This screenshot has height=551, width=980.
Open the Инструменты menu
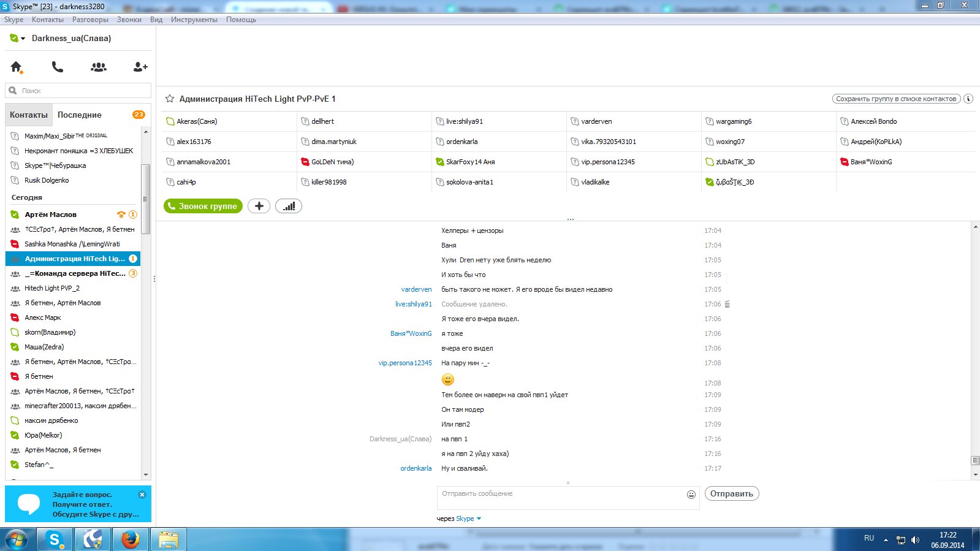[194, 20]
